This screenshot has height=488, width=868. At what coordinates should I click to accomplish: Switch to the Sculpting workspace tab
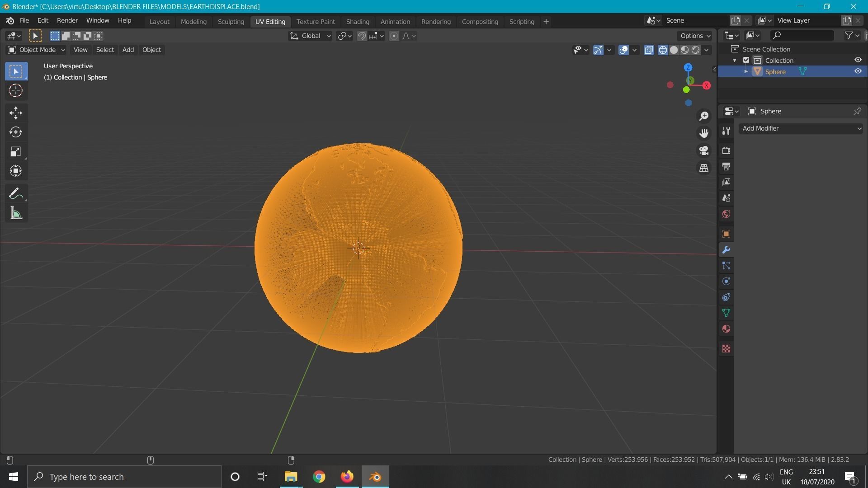point(231,21)
